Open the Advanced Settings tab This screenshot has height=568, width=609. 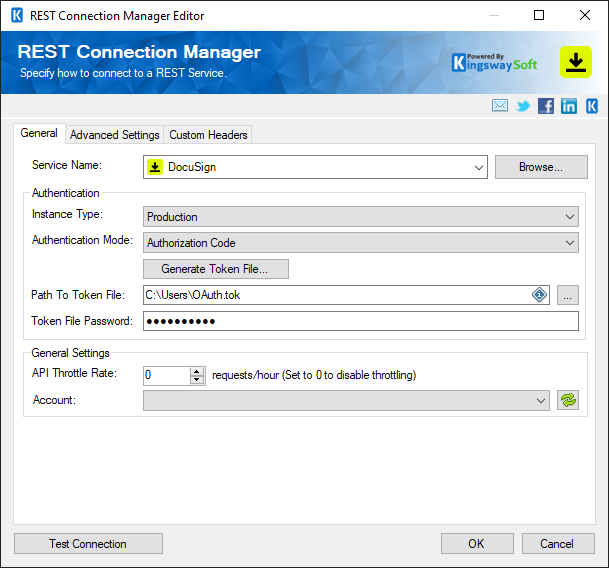(x=115, y=135)
